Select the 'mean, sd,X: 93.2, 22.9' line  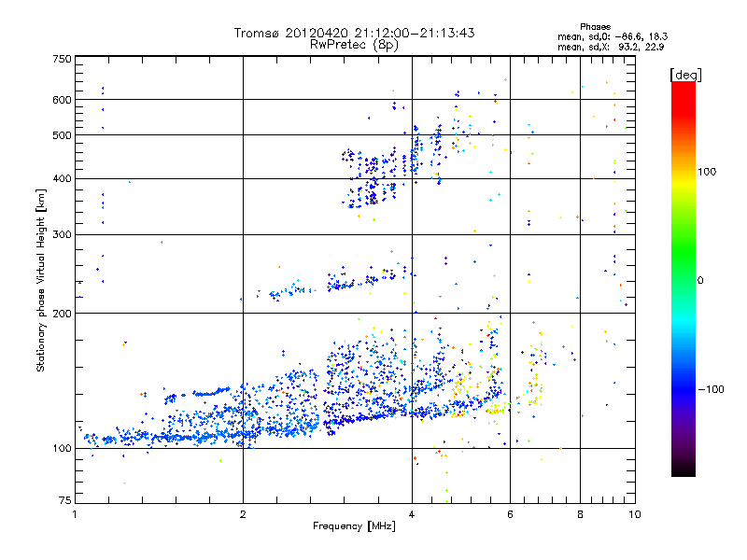pos(612,47)
